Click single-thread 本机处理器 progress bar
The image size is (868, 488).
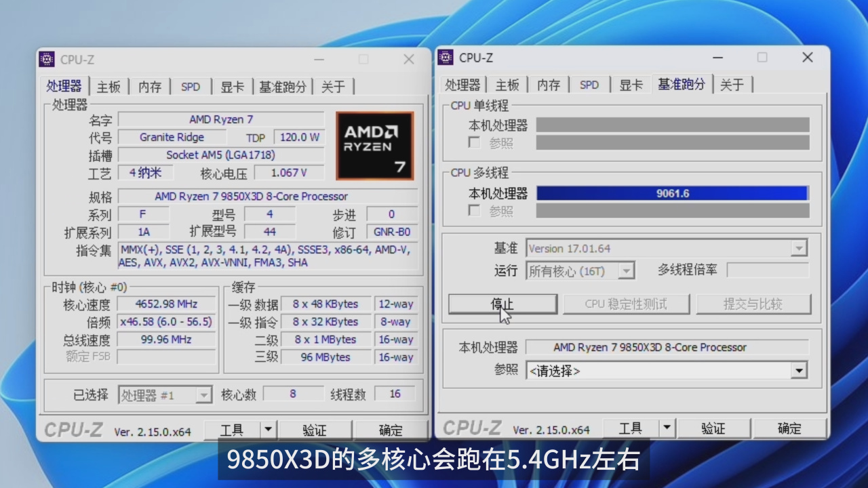pyautogui.click(x=673, y=125)
